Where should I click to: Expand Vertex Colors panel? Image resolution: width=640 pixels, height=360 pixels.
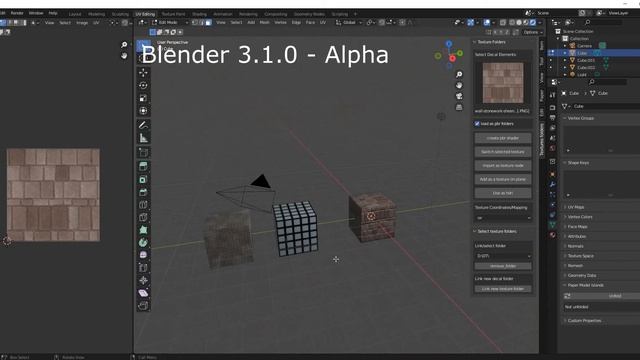(x=580, y=217)
